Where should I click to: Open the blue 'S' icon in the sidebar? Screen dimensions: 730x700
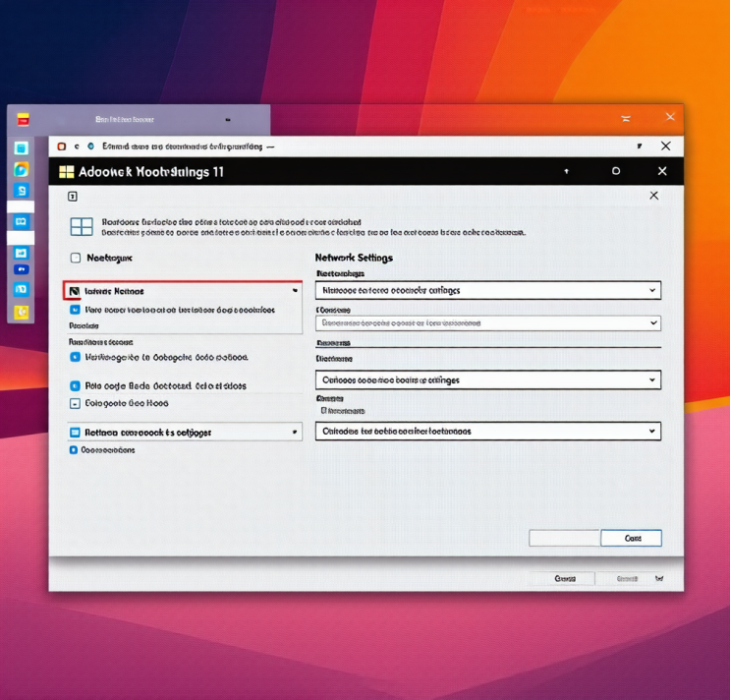click(x=21, y=190)
